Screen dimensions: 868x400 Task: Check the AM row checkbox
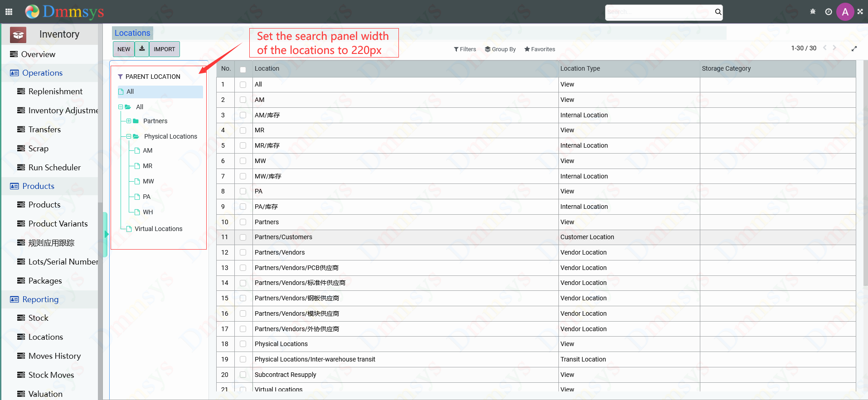(243, 100)
